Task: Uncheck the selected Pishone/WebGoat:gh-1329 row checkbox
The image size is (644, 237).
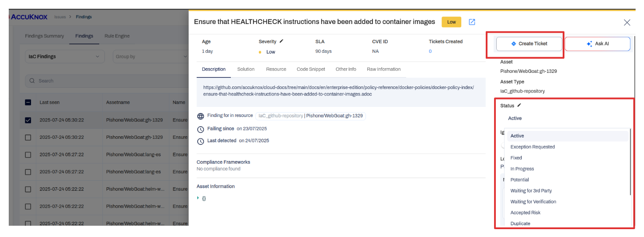Action: pyautogui.click(x=28, y=120)
